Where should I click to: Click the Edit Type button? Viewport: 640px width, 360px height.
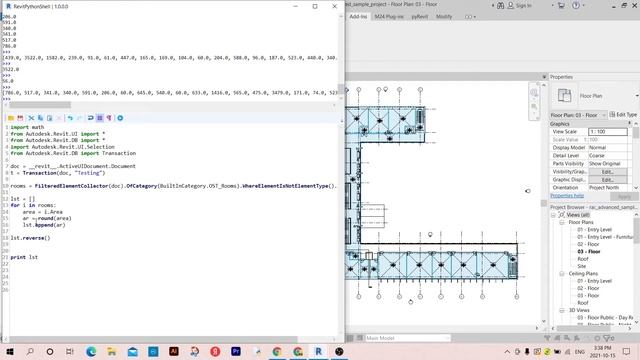point(623,115)
